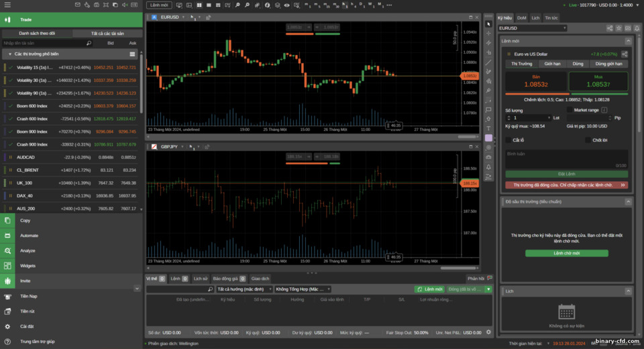Switch to Tất cả các tài sản tab
Screen dimensions: 644x349
coord(107,34)
